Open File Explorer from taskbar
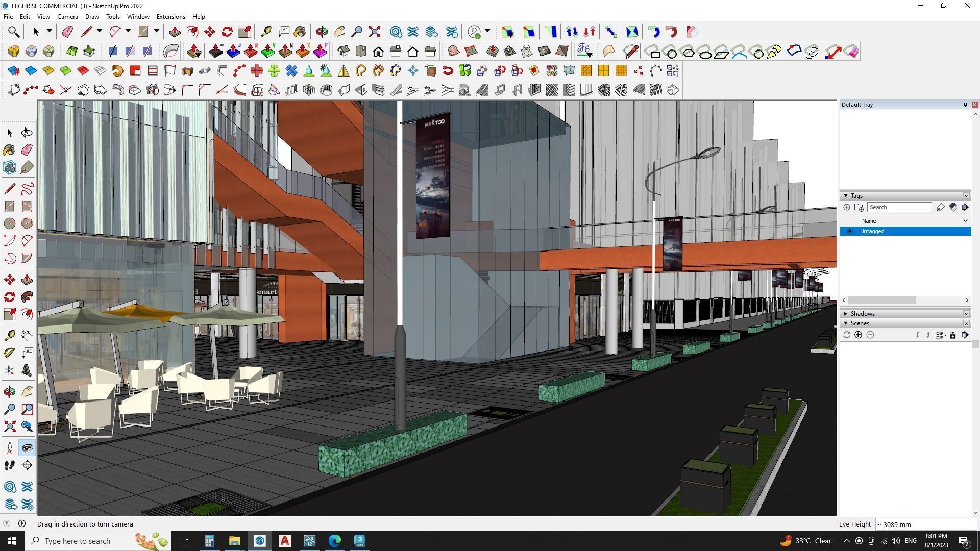 tap(234, 541)
